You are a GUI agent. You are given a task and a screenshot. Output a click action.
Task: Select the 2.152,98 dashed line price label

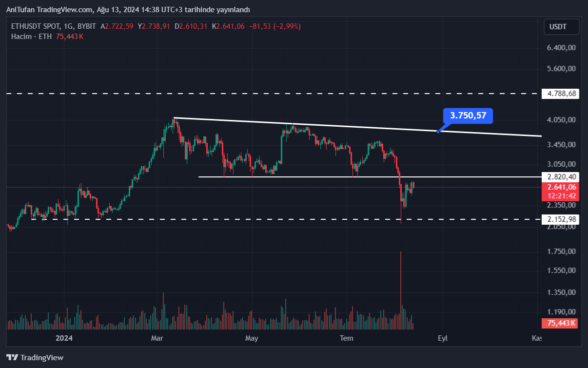coord(562,220)
